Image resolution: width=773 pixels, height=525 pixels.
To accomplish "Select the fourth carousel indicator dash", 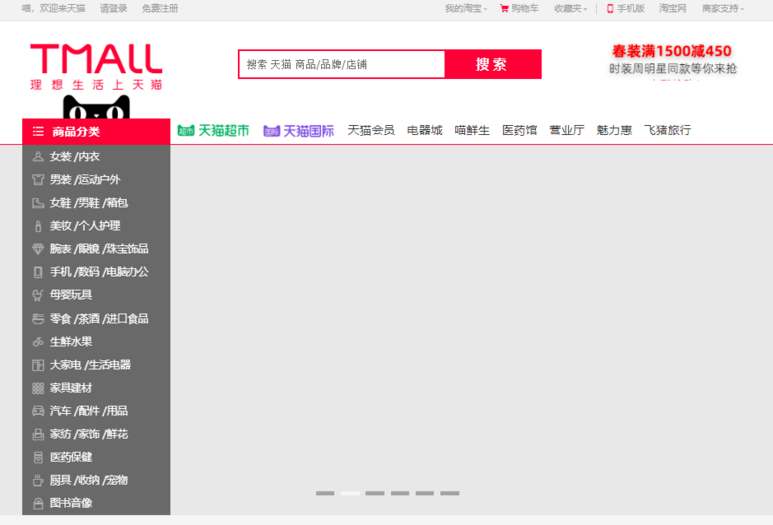I will coord(400,493).
